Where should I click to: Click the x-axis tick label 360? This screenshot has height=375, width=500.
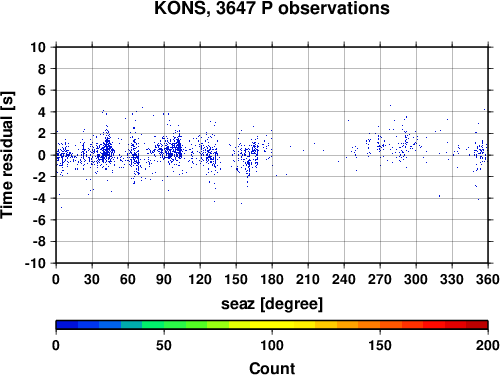click(488, 279)
